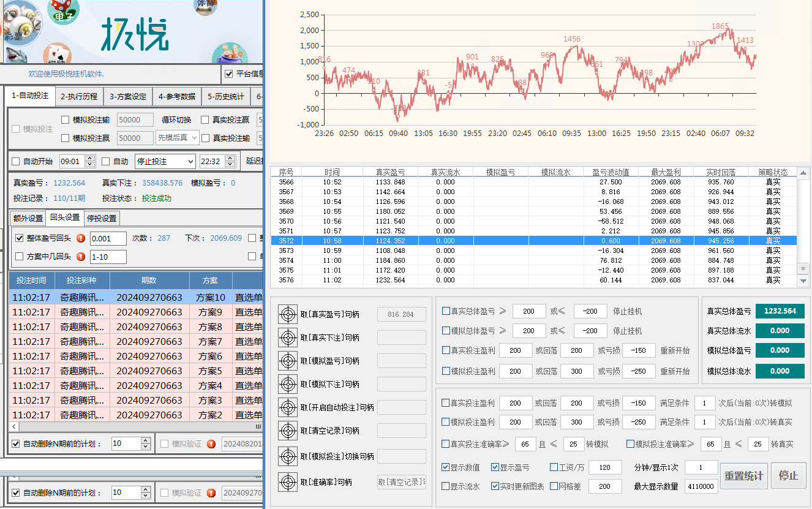Toggle 自动开始 checkbox

(x=17, y=162)
